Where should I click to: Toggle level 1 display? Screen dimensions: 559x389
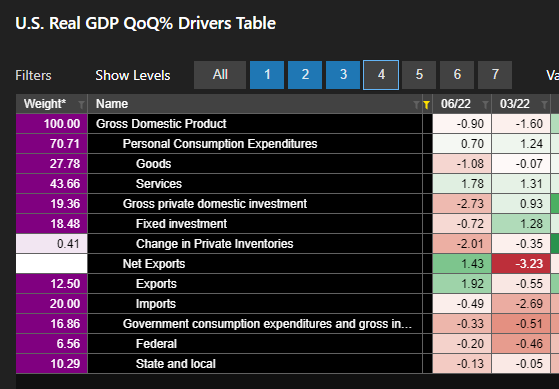(x=267, y=75)
